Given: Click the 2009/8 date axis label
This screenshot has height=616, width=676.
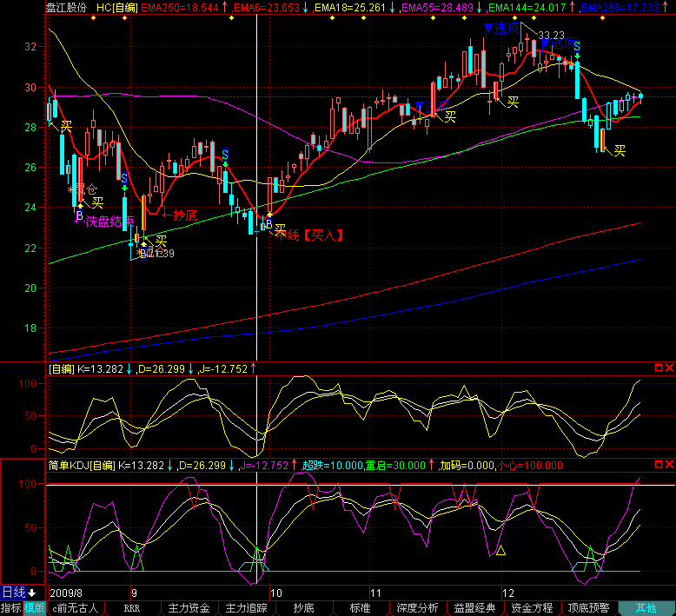Looking at the screenshot, I should tap(66, 593).
